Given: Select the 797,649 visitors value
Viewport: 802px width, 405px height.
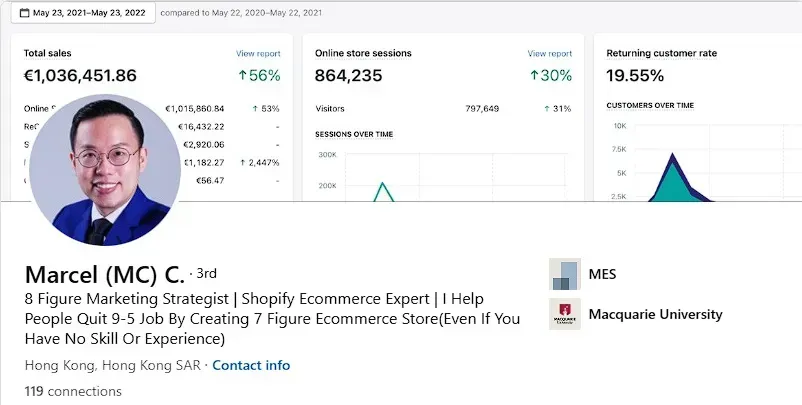Looking at the screenshot, I should click(482, 108).
